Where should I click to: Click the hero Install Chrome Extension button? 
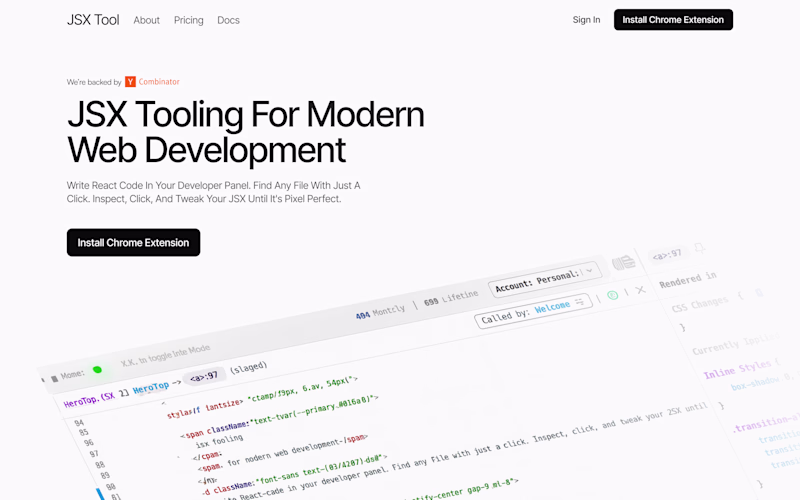133,242
